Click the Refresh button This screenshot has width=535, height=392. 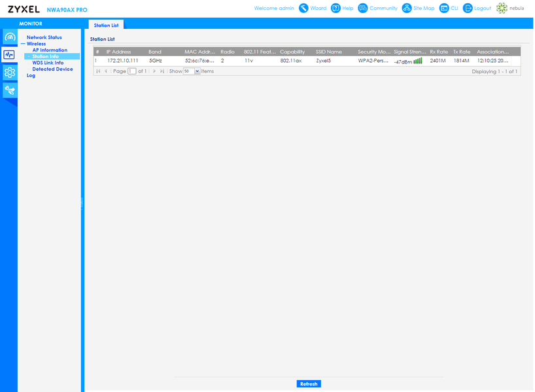309,384
